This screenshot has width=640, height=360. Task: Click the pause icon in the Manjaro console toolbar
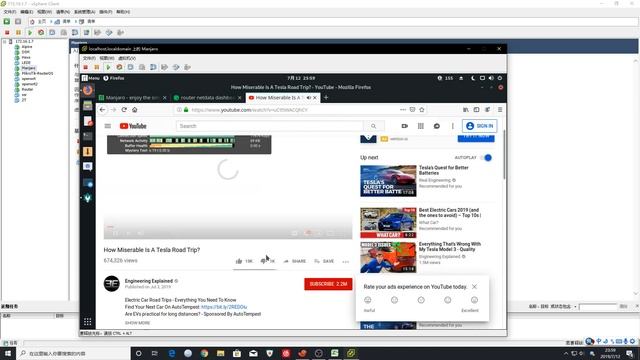click(97, 67)
